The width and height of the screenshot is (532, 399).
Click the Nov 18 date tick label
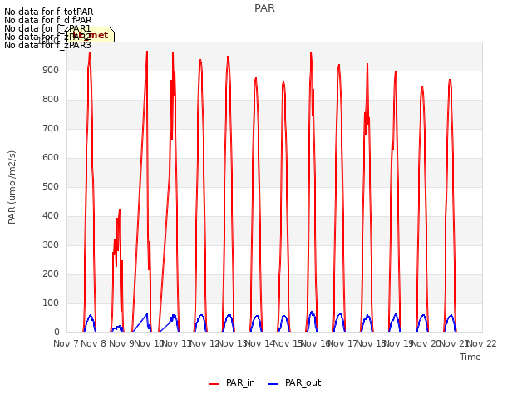(x=371, y=343)
